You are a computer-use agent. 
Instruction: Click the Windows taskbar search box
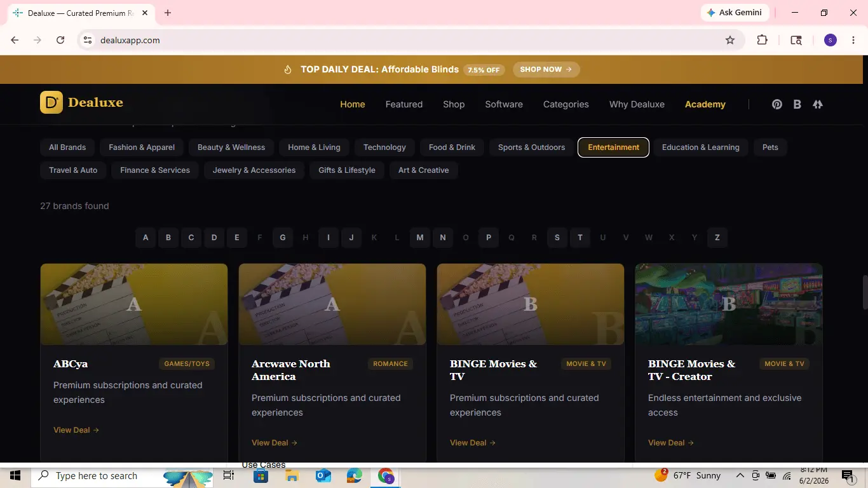[x=121, y=475]
